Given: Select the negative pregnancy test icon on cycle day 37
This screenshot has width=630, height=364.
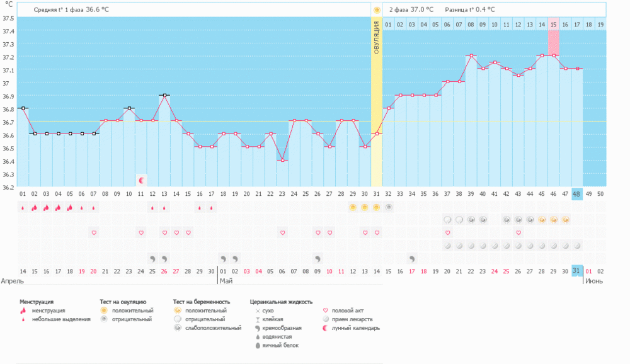Looking at the screenshot, I should (x=448, y=220).
